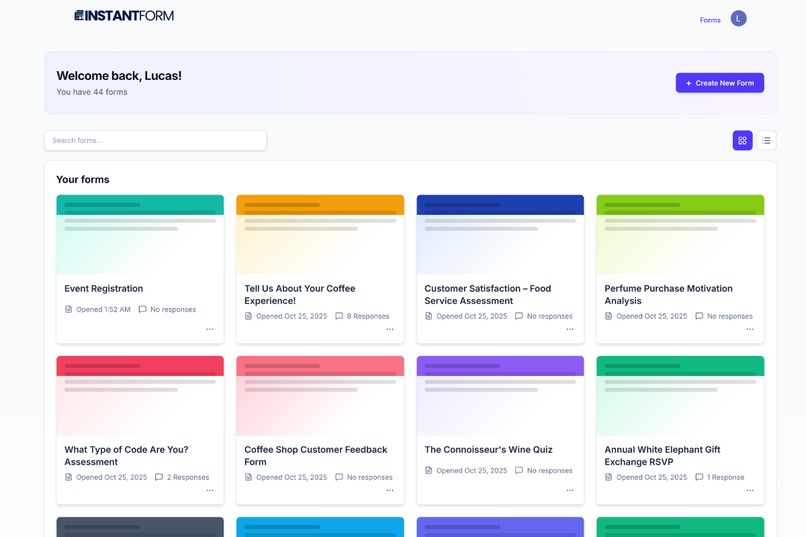
Task: Open Tell Us About Your Coffee Experience title
Action: 300,294
